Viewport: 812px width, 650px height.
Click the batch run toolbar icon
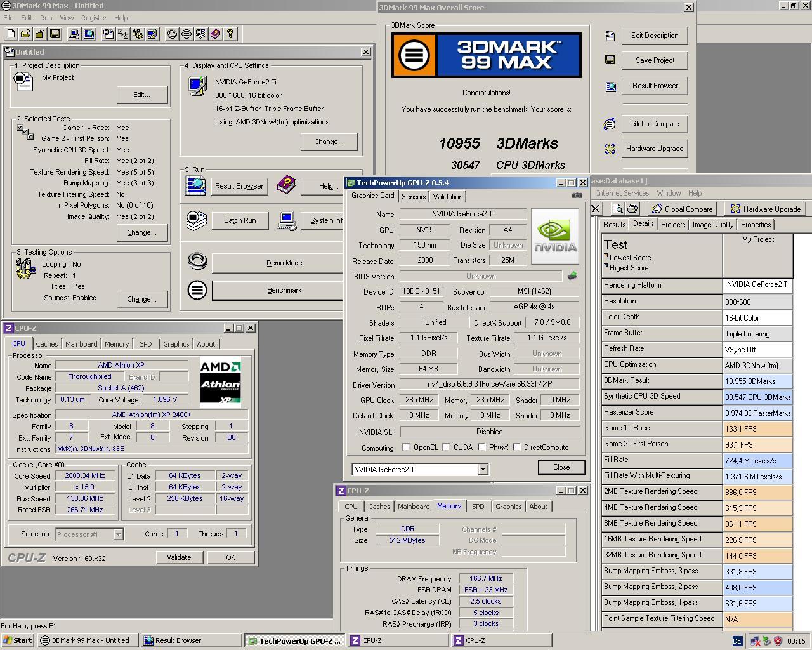point(201,34)
